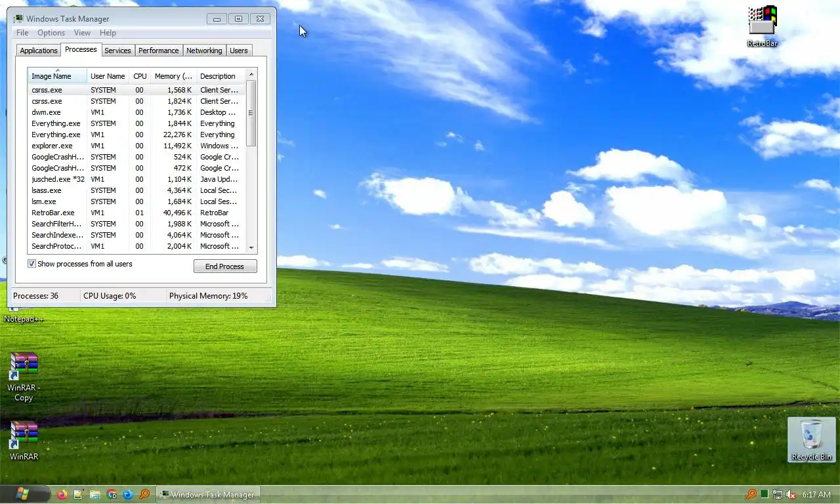Switch to the Networking tab
840x504 pixels.
coord(204,51)
